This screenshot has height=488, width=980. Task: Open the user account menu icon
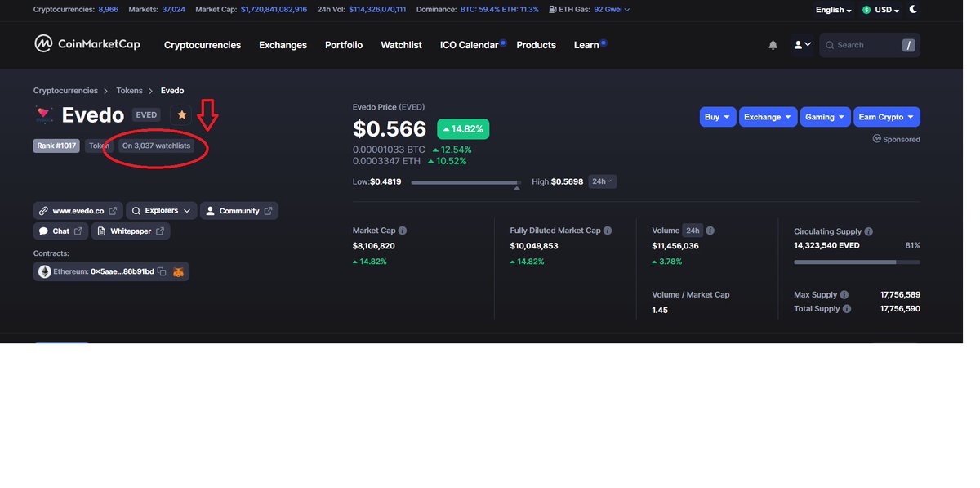802,45
